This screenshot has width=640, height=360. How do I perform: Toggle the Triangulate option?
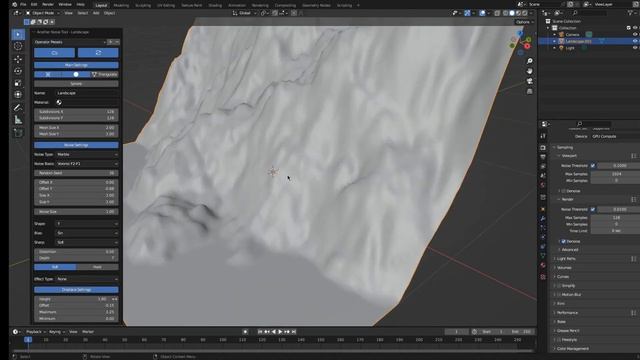[x=104, y=75]
